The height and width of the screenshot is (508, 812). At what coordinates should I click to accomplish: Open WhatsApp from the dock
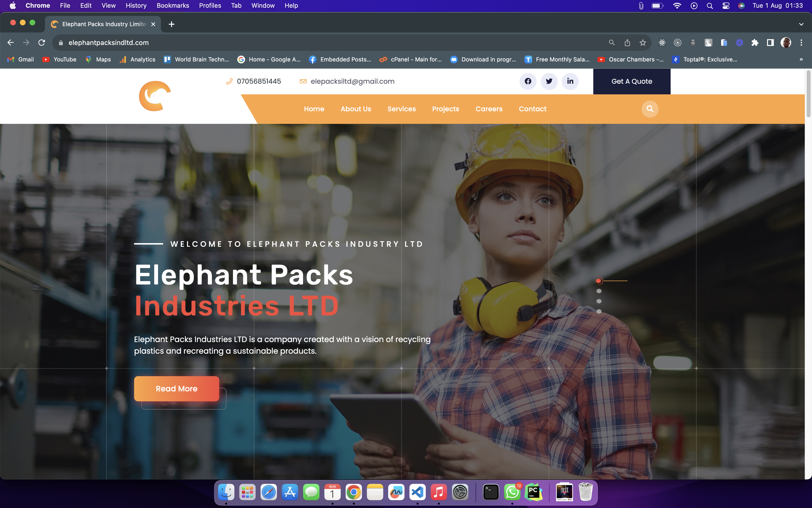click(512, 493)
